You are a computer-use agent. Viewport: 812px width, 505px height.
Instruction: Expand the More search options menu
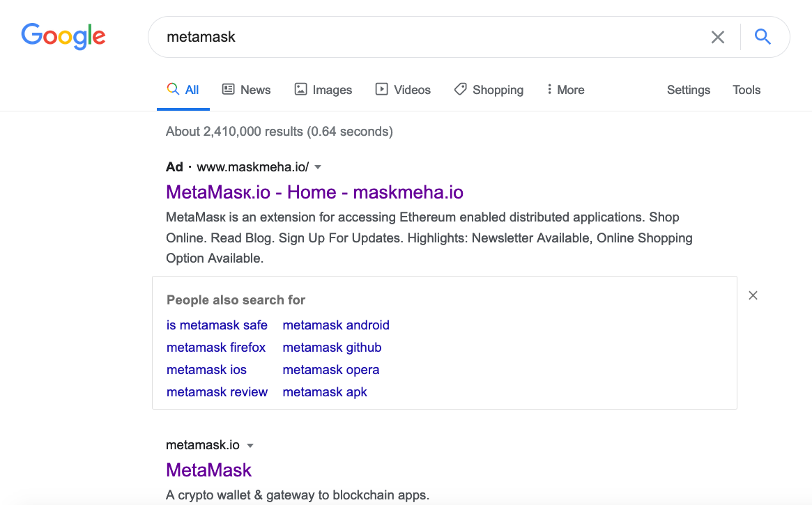point(565,90)
